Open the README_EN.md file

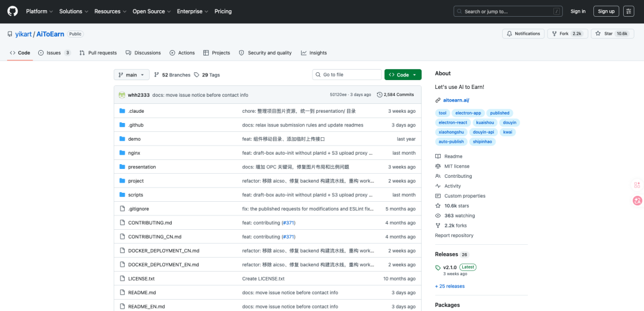tap(147, 307)
